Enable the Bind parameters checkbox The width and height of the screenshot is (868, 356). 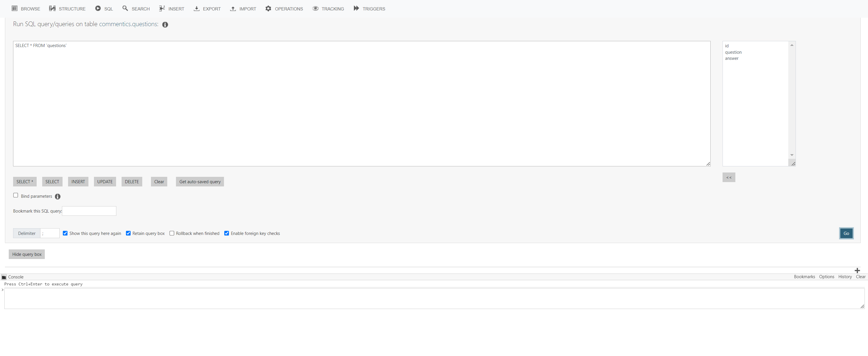[15, 195]
